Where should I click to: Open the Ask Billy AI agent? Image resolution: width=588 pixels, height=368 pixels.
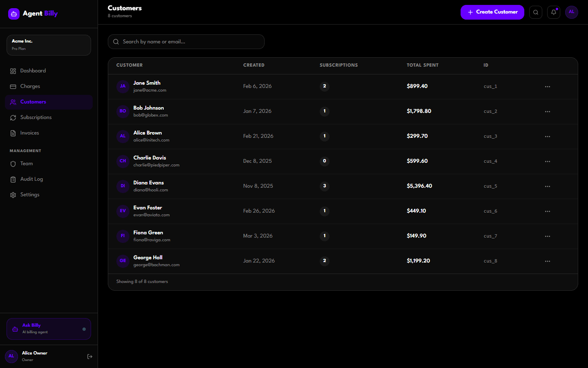pyautogui.click(x=49, y=329)
